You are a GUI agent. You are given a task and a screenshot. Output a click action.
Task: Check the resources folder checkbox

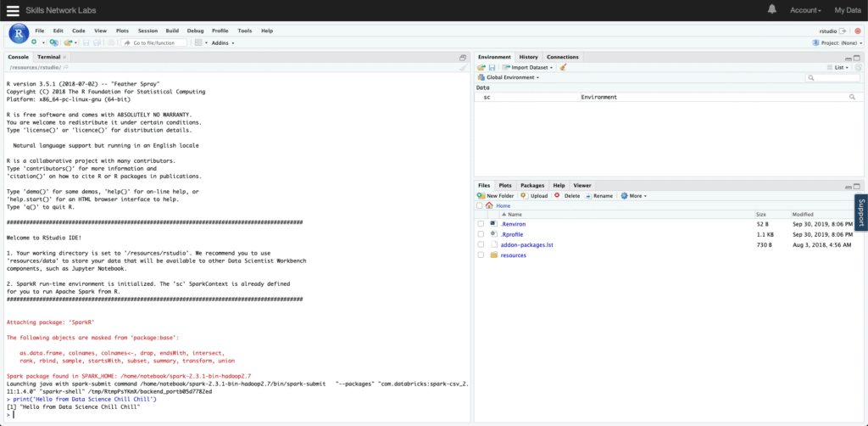pos(481,255)
